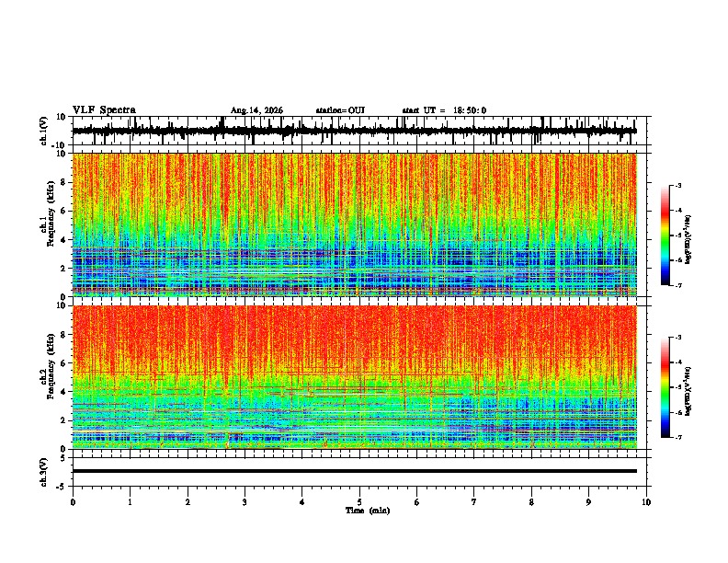This screenshot has width=728, height=563.
Task: Click the ch.1 PSD color scale bar
Action: click(665, 236)
